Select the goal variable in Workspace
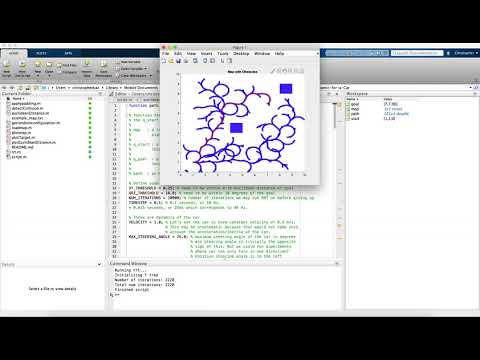480x360 pixels. click(x=355, y=104)
